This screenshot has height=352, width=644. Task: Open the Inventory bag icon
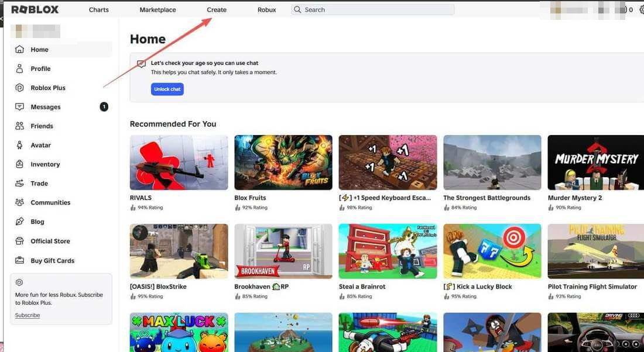coord(19,164)
